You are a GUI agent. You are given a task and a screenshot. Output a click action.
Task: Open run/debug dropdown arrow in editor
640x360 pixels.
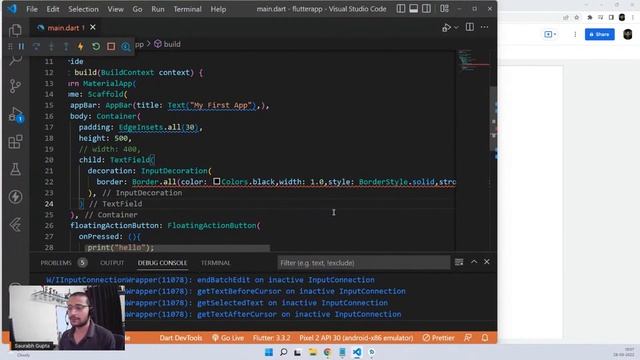(x=456, y=27)
